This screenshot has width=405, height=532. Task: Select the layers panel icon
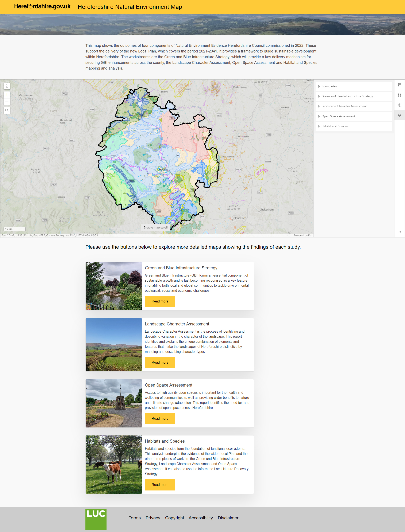click(x=400, y=115)
